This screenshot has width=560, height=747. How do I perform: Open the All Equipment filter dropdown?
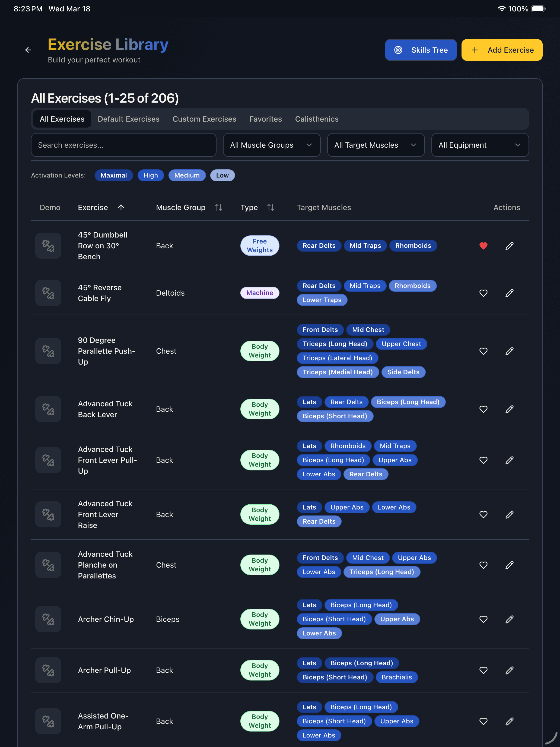480,145
